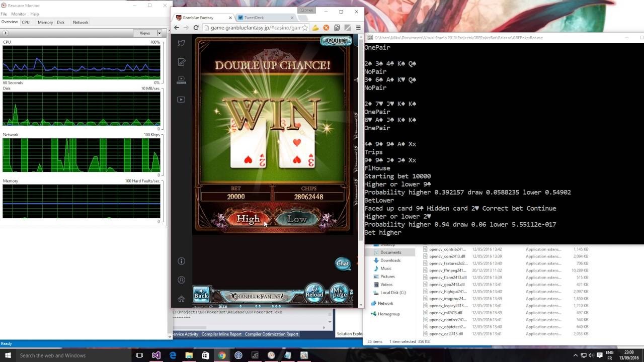This screenshot has width=644, height=362.
Task: Go to the home icon in game sidebar
Action: click(x=182, y=299)
